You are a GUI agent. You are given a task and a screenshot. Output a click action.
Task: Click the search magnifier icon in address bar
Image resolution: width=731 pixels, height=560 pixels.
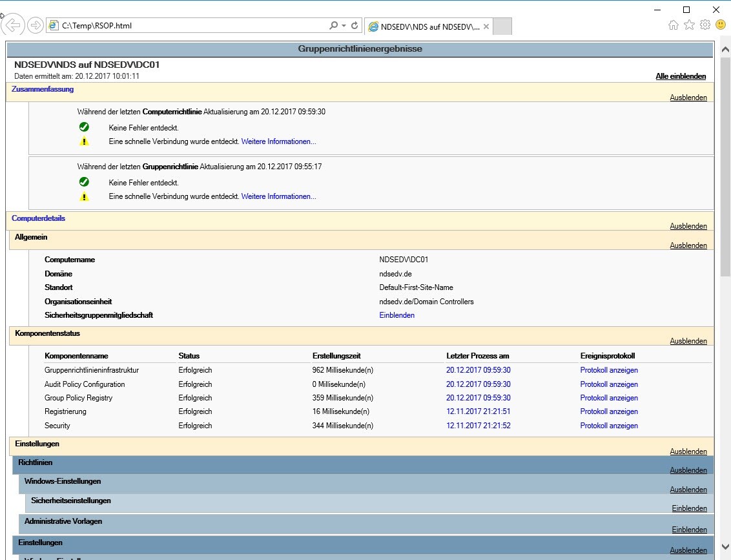[334, 26]
